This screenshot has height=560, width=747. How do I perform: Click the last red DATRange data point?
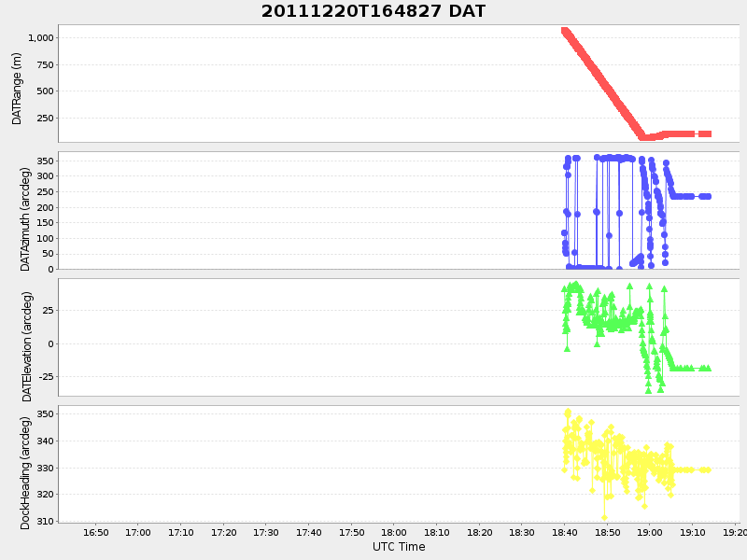(708, 133)
